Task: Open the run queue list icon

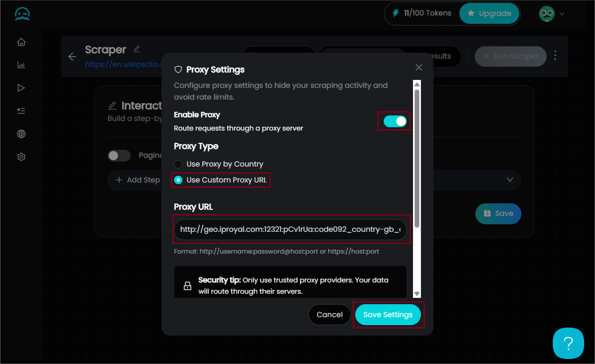Action: pyautogui.click(x=21, y=111)
